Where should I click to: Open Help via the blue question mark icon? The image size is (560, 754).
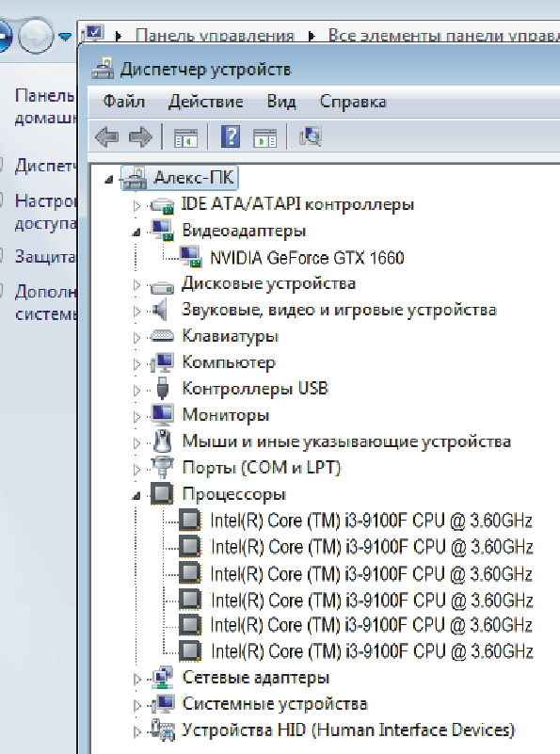[231, 136]
